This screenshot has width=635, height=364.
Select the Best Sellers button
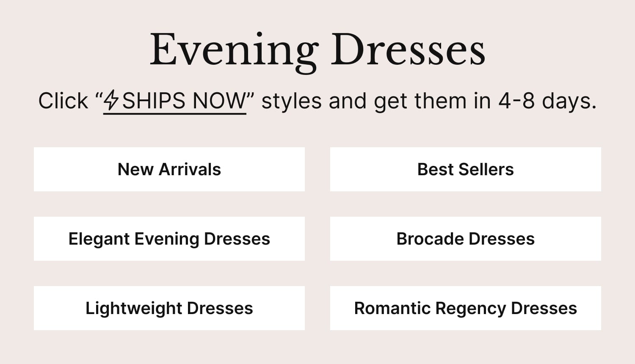coord(465,169)
